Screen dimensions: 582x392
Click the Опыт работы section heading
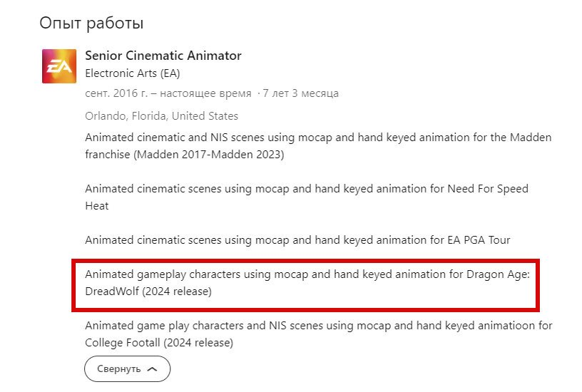coord(91,24)
